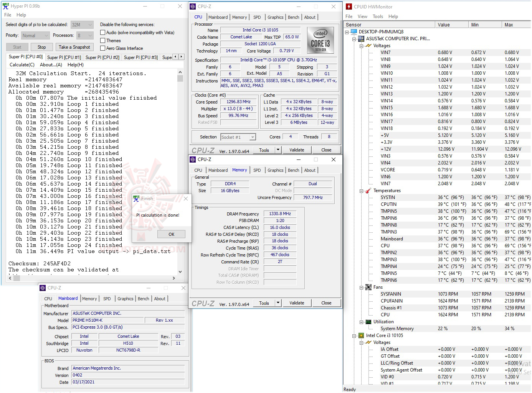Click the CPU-Z icon in the Memory window title
532x393 pixels.
(193, 160)
